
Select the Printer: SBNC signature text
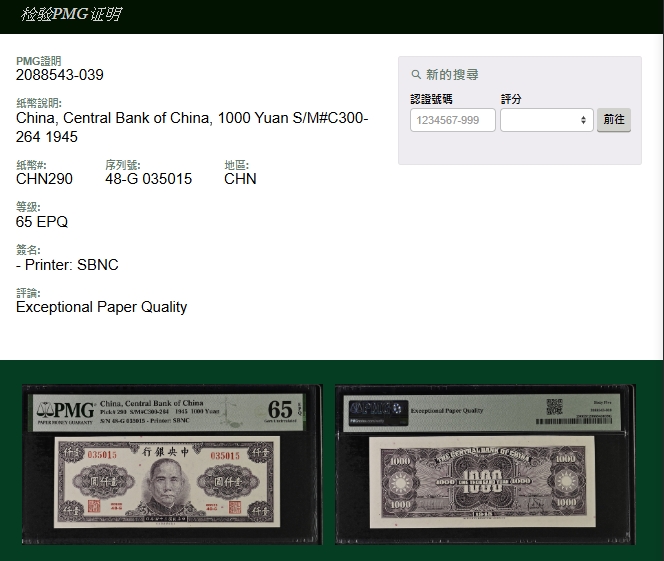point(67,265)
